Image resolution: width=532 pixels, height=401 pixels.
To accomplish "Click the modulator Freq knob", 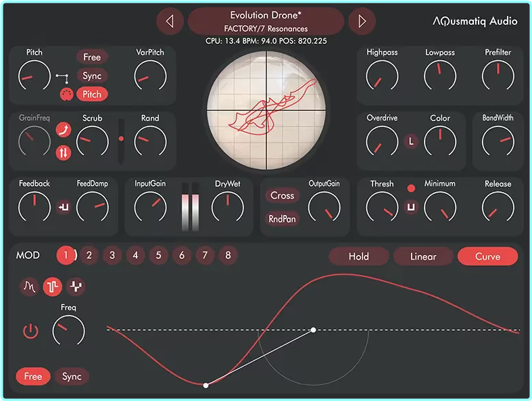I will click(x=68, y=331).
